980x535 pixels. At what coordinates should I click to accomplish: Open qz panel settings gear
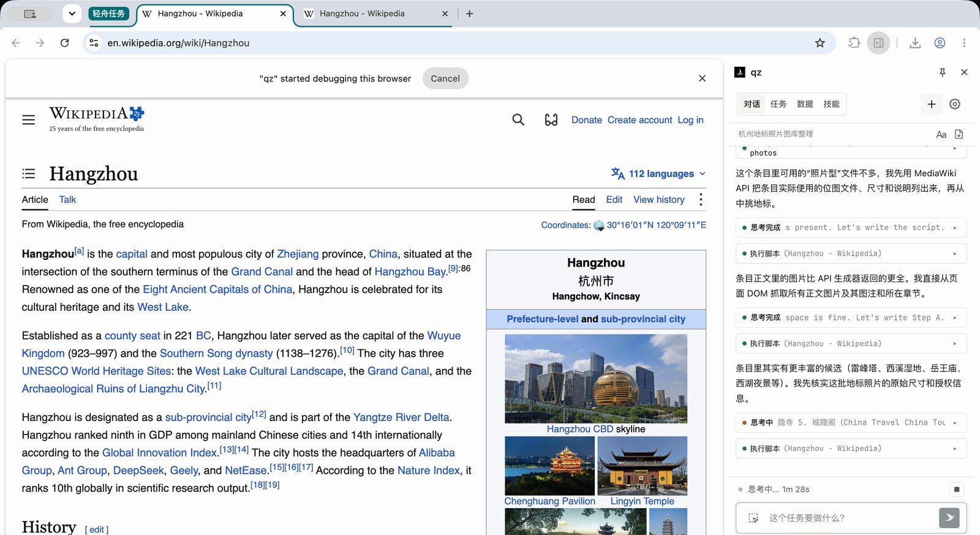pyautogui.click(x=955, y=104)
